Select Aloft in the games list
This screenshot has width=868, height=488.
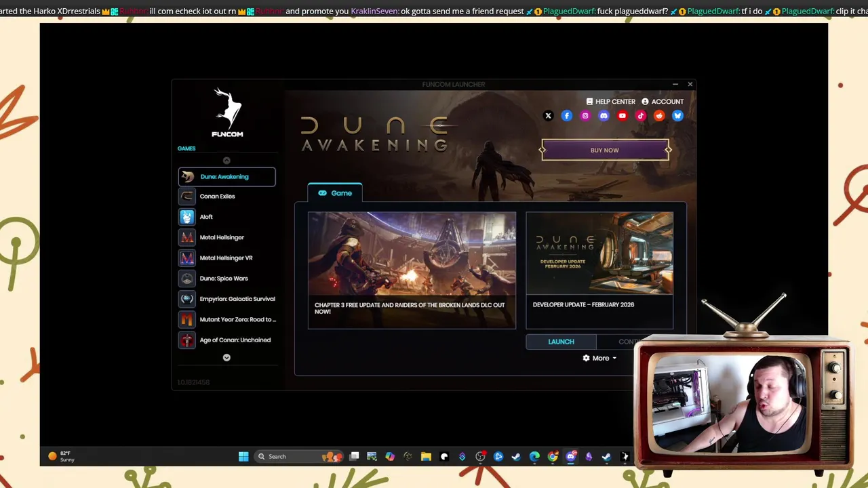[x=226, y=217]
